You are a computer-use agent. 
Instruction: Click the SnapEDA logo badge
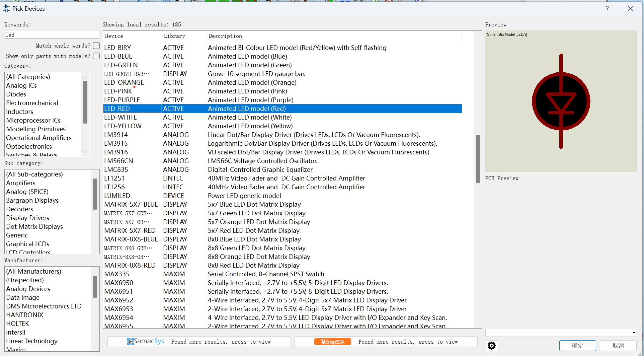[332, 342]
